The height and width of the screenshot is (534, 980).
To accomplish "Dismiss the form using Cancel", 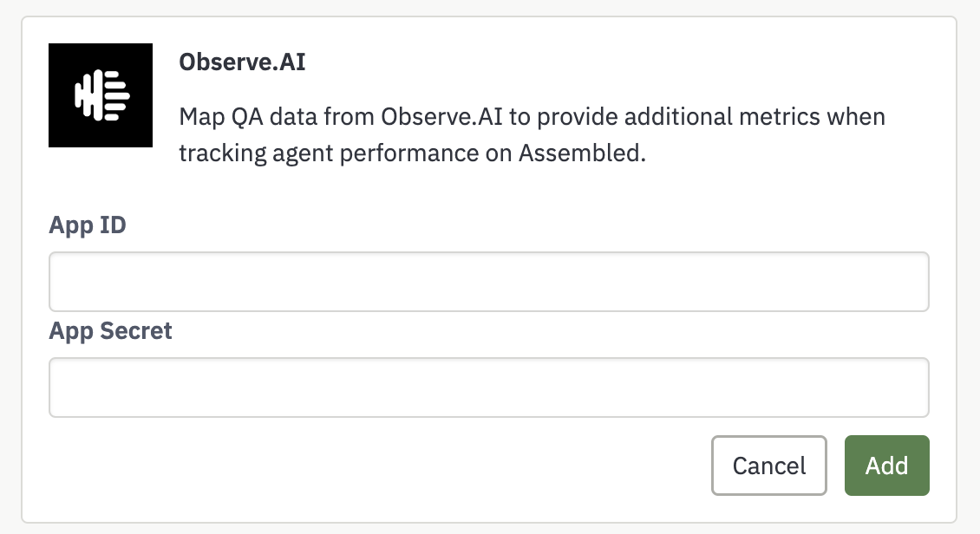I will click(x=768, y=466).
